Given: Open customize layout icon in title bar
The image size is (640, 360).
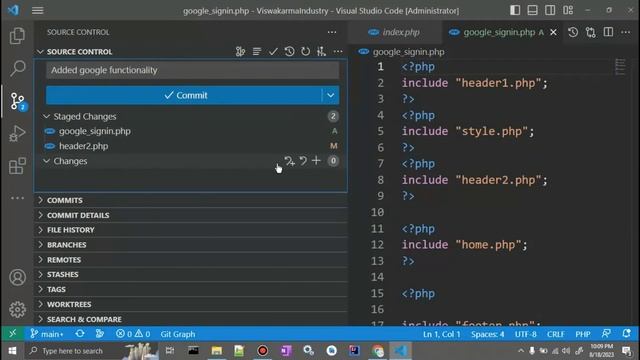Looking at the screenshot, I should coord(568,10).
